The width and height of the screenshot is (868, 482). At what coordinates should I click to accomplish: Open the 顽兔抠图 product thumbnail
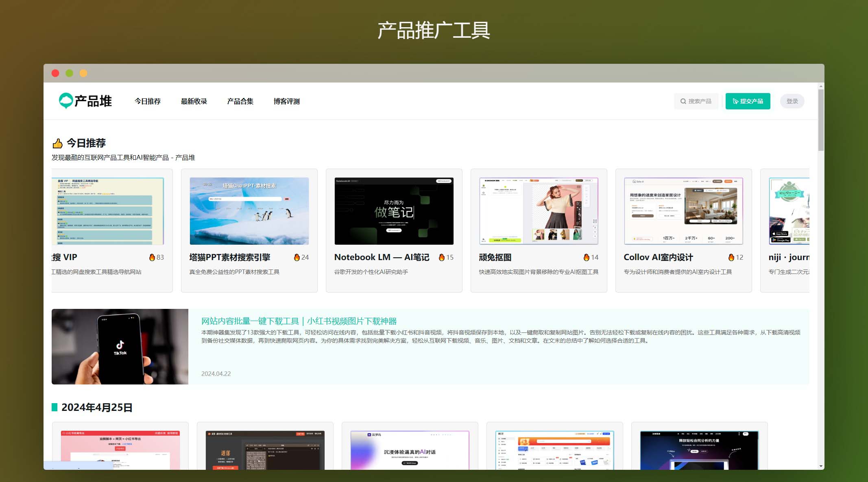539,211
